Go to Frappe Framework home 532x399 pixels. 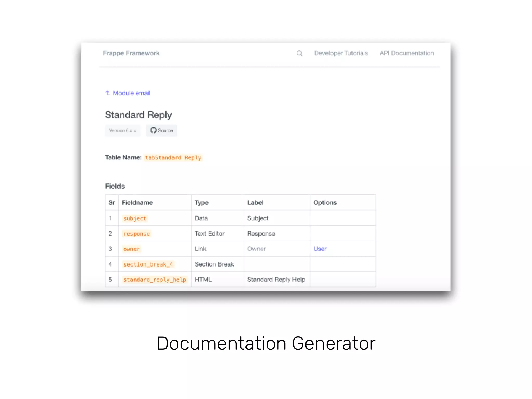(x=131, y=53)
